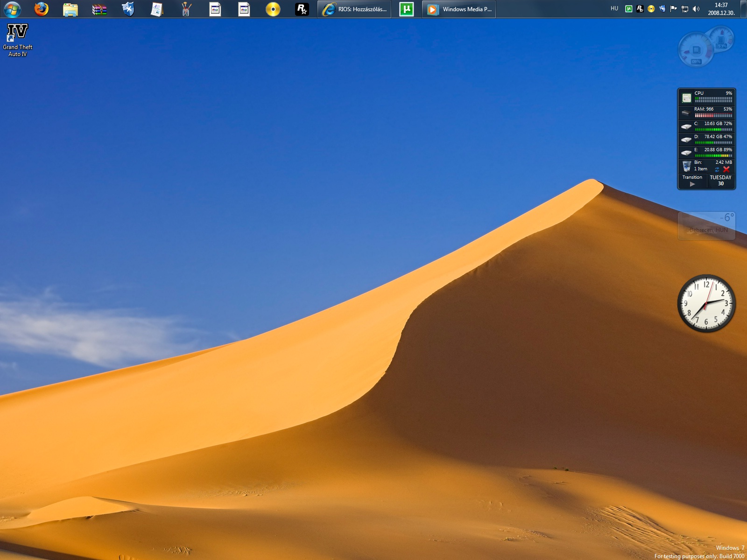Image resolution: width=747 pixels, height=560 pixels.
Task: Click the D: drive icon in the gadget
Action: point(686,140)
